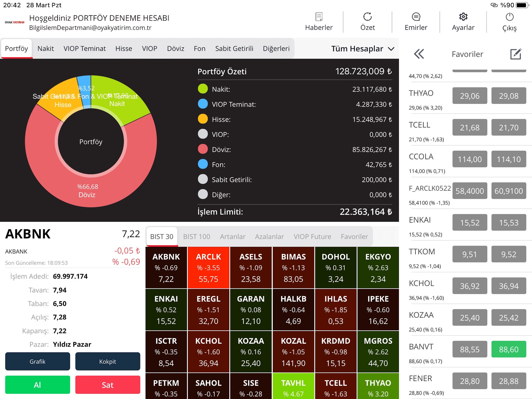Select the ARCLK heatmap tile
532x399 pixels.
pyautogui.click(x=209, y=268)
